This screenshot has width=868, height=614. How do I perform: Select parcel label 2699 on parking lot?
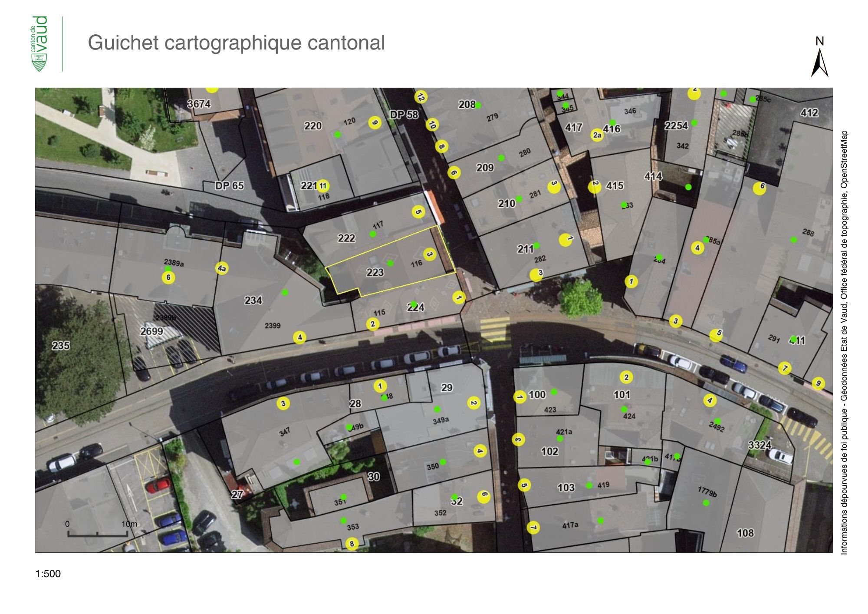[x=151, y=331]
